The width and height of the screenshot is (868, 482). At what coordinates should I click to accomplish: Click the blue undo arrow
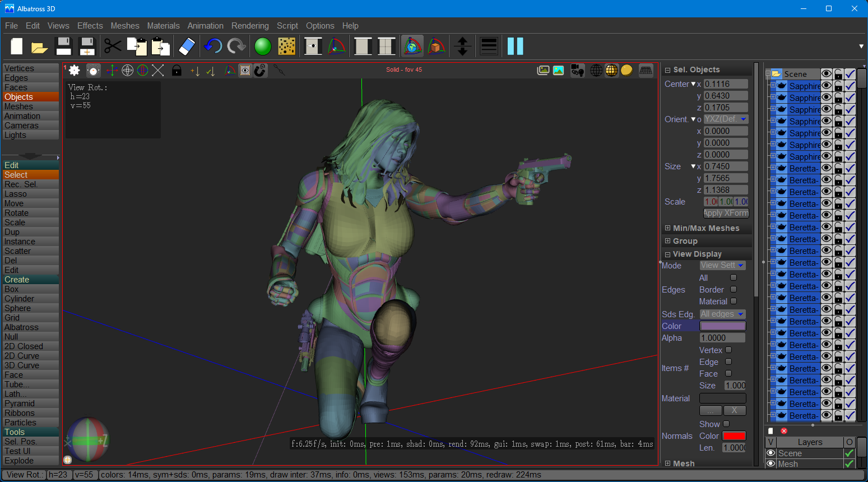tap(213, 47)
